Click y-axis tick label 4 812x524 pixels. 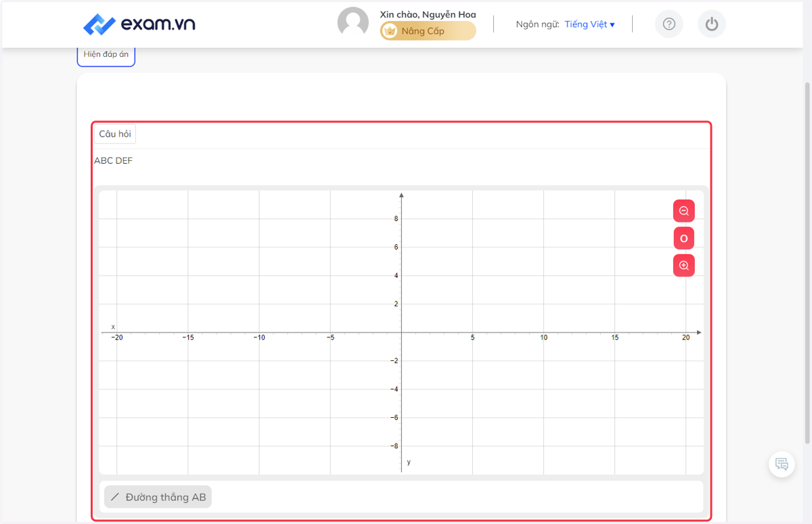click(396, 276)
